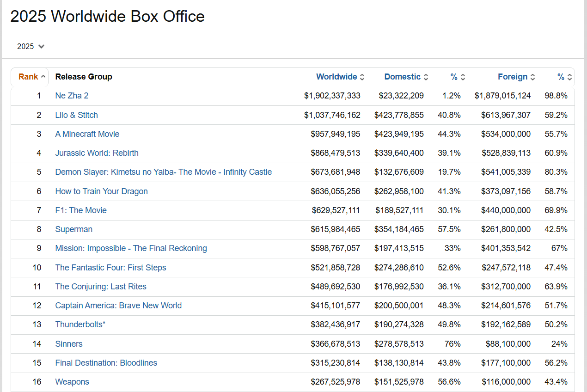Select the Demon Slayer Infinity Castle link
The image size is (587, 392).
point(163,172)
